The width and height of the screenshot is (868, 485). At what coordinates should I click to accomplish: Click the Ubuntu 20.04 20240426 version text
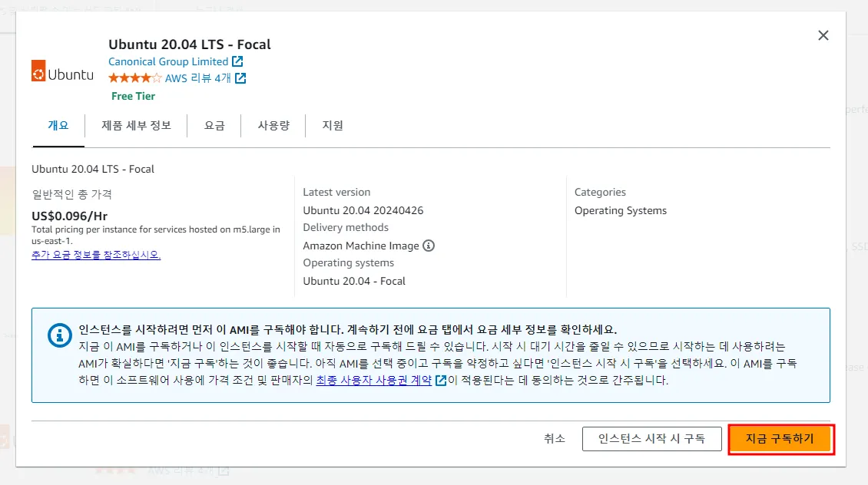[x=363, y=211]
